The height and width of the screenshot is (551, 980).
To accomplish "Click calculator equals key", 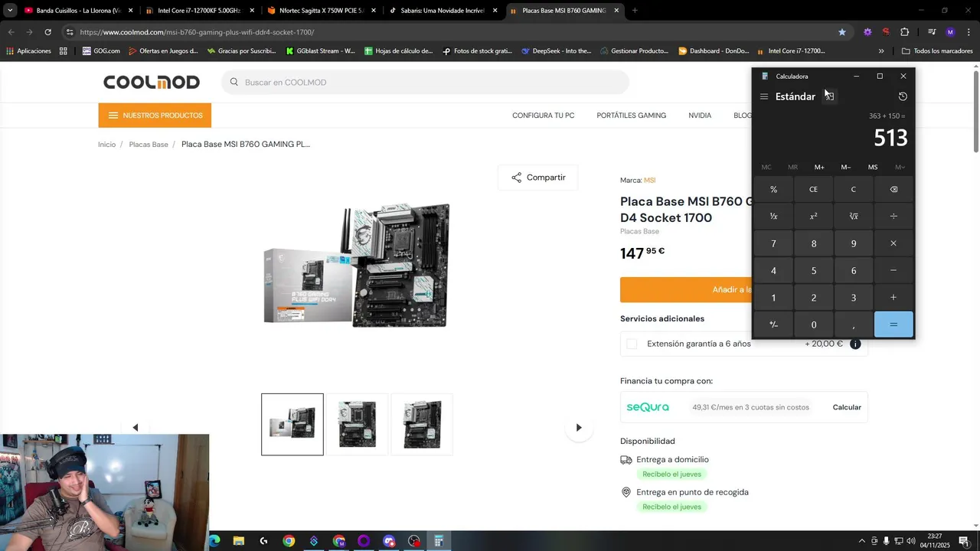I will [893, 324].
